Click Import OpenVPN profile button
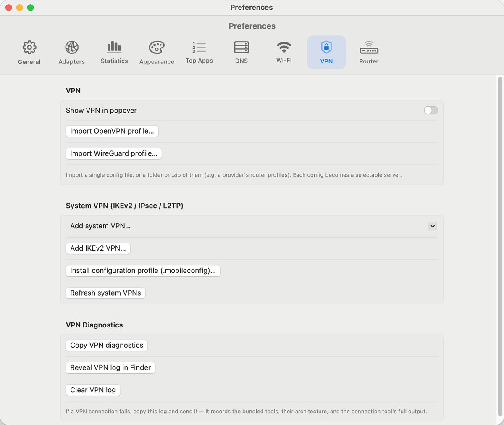Viewport: 504px width, 425px height. 112,131
